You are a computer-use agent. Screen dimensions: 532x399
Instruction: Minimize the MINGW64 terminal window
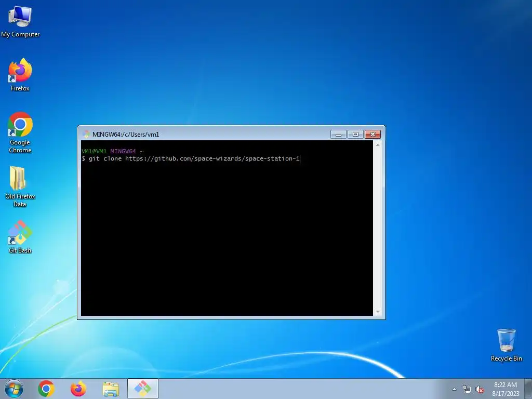[338, 135]
